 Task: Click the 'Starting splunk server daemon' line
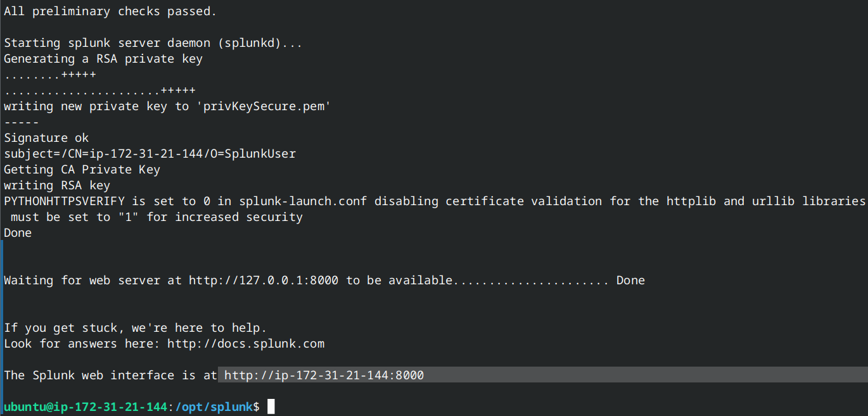tap(153, 43)
